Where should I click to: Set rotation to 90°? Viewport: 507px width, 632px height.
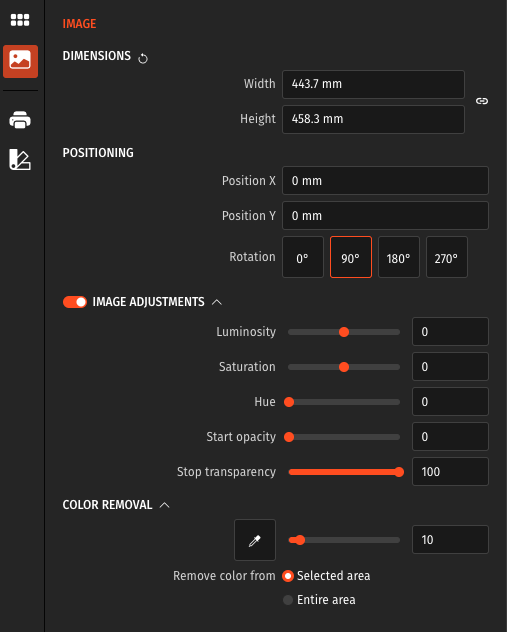pos(351,257)
